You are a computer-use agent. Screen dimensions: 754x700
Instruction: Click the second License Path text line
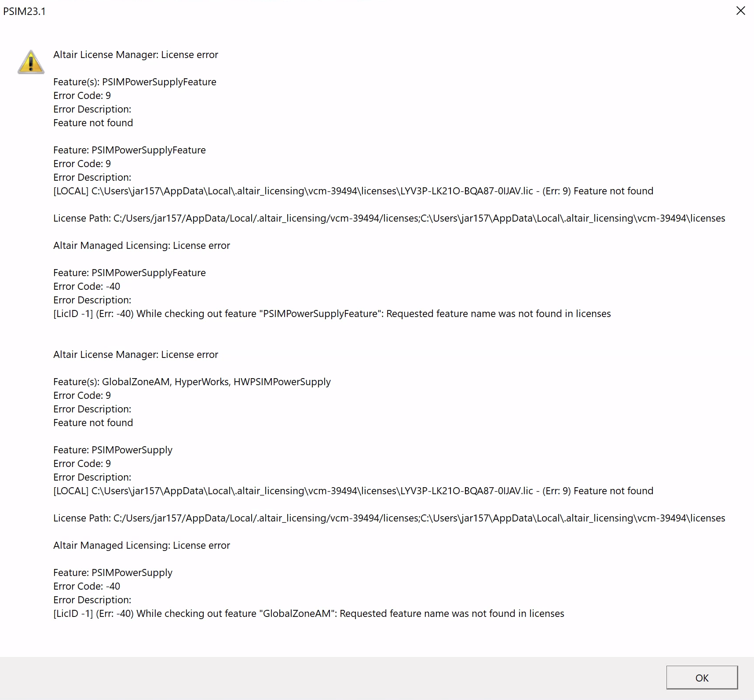pyautogui.click(x=389, y=518)
